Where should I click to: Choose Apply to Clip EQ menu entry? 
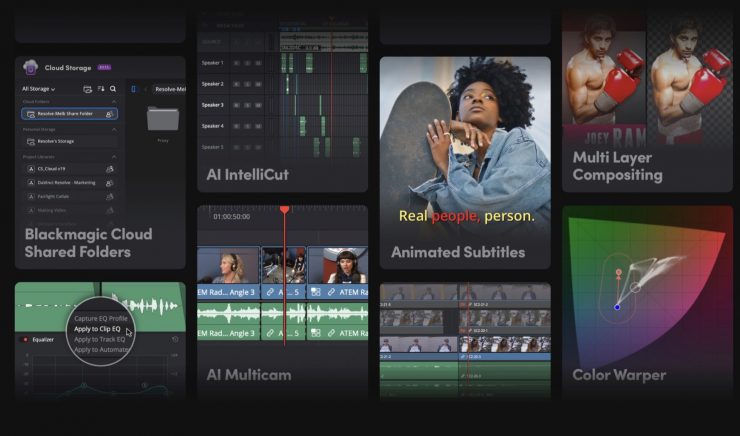tap(100, 329)
